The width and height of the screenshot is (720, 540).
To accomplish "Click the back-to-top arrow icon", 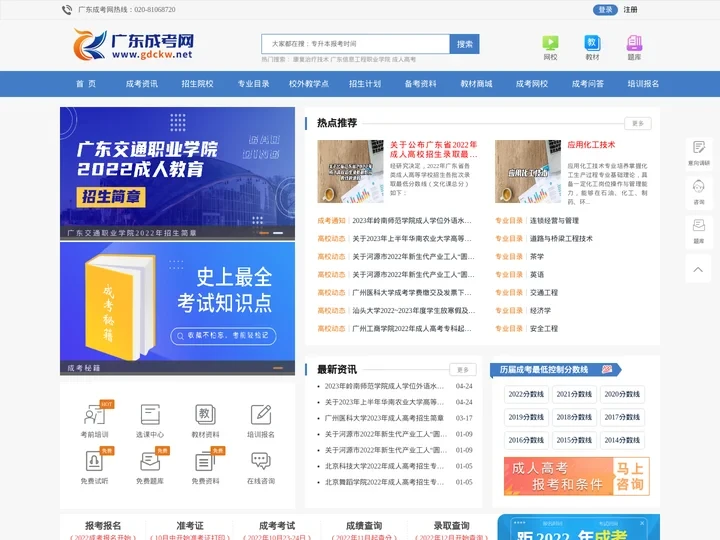I will tap(698, 270).
